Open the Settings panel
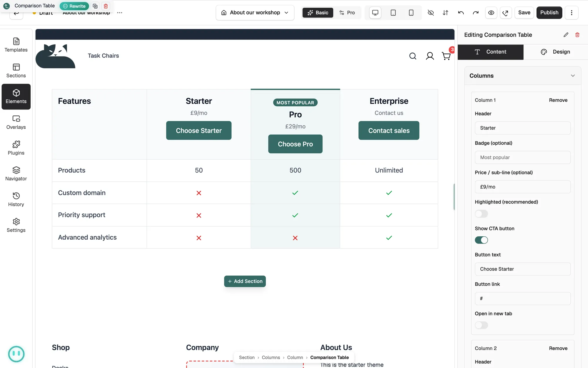This screenshot has width=588, height=368. point(16,225)
